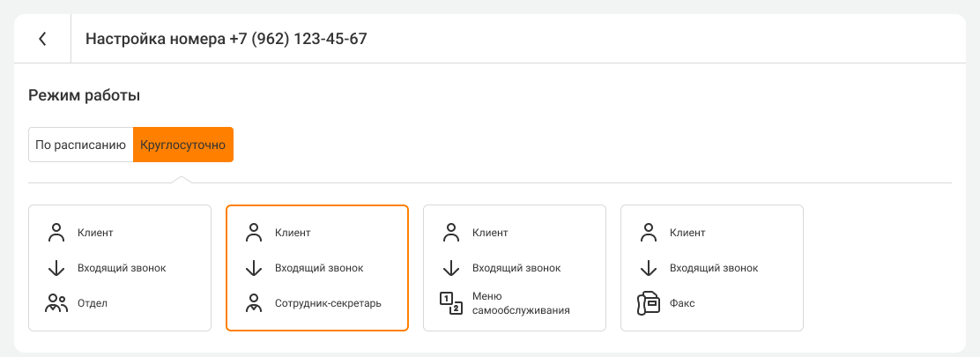Select the По расписанию mode toggle
This screenshot has width=980, height=357.
point(81,145)
